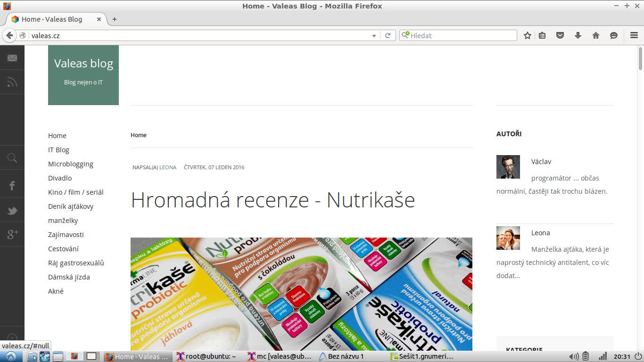Select the IT Blog menu item
Screen dimensions: 644x362
click(x=58, y=150)
